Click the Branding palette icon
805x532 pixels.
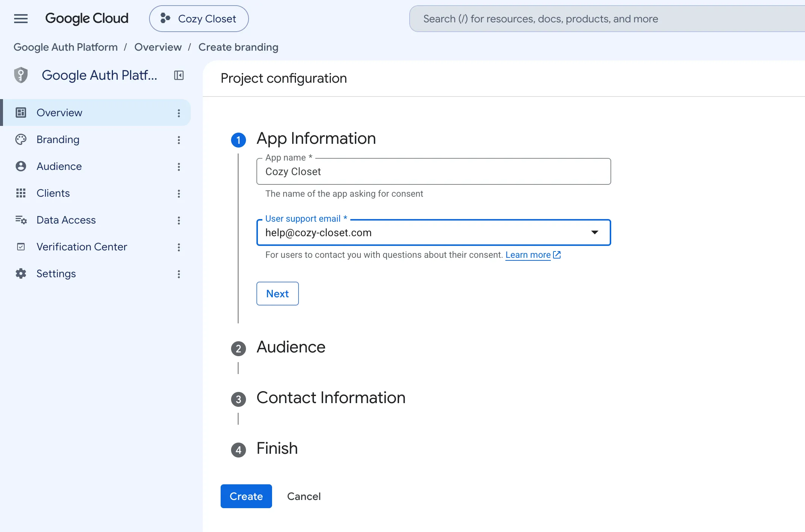(x=21, y=139)
